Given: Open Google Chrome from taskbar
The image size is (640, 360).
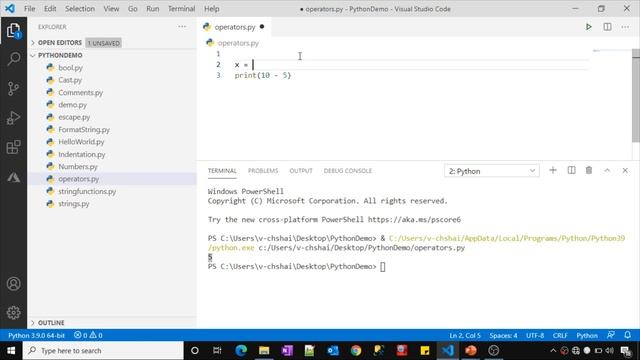Looking at the screenshot, I should (356, 351).
